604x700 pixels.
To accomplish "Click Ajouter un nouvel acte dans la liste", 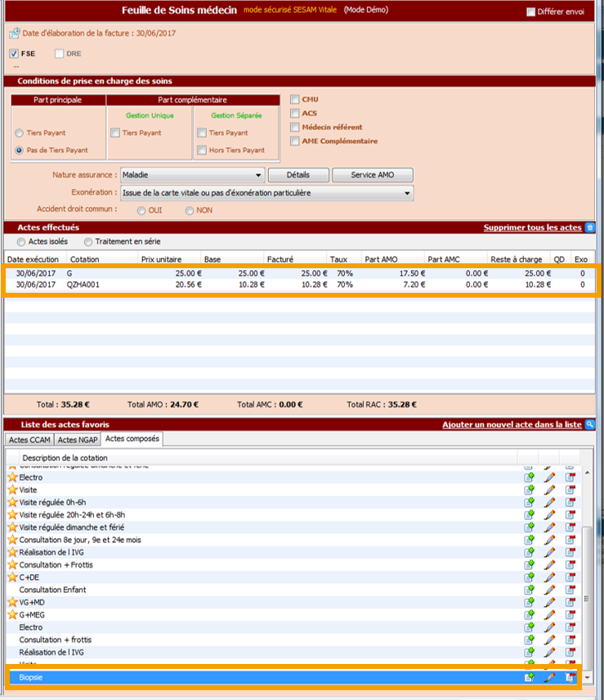I will pyautogui.click(x=512, y=424).
